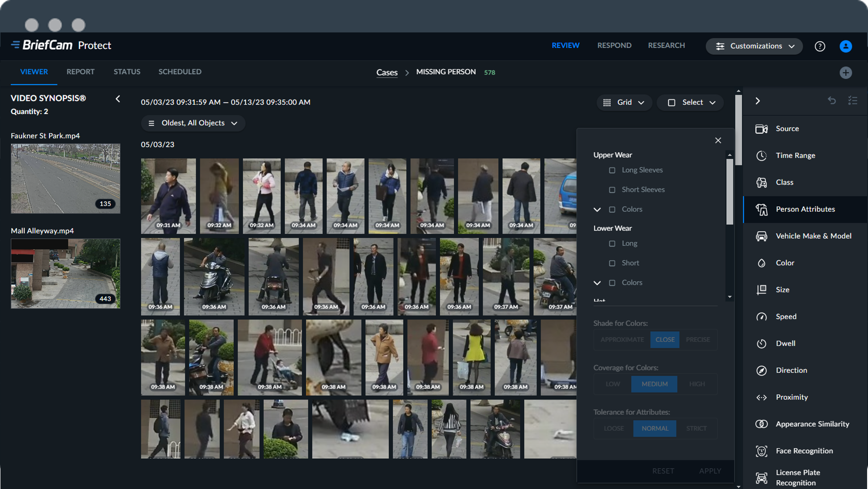
Task: Click the undo arrow icon
Action: (832, 101)
